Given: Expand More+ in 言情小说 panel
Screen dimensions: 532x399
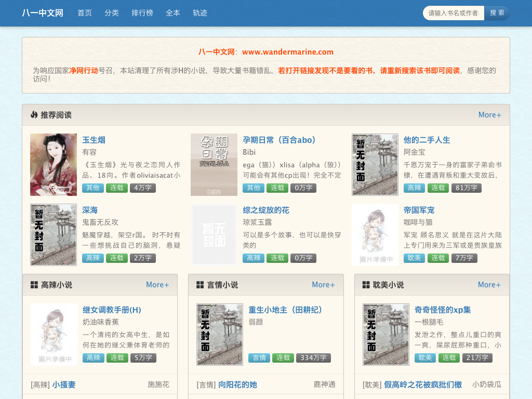Looking at the screenshot, I should [323, 285].
